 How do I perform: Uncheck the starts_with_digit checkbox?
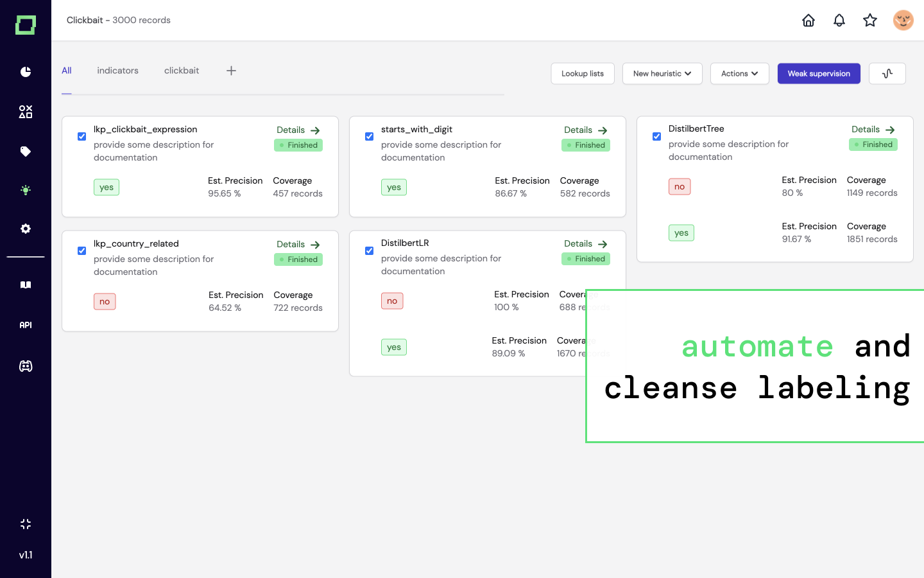tap(369, 136)
